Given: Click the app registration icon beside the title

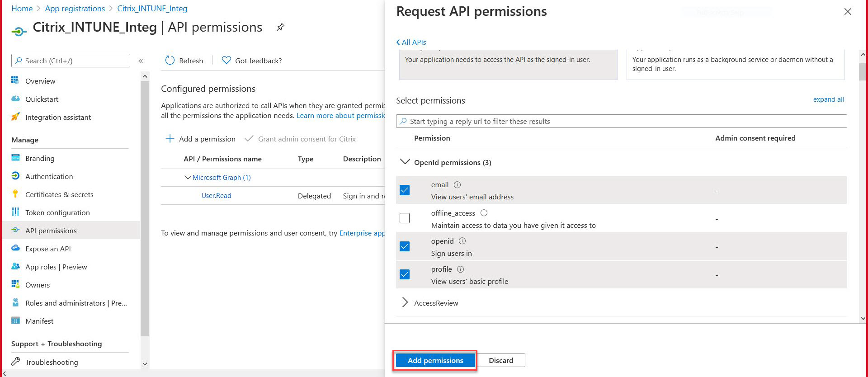Looking at the screenshot, I should pyautogui.click(x=19, y=32).
